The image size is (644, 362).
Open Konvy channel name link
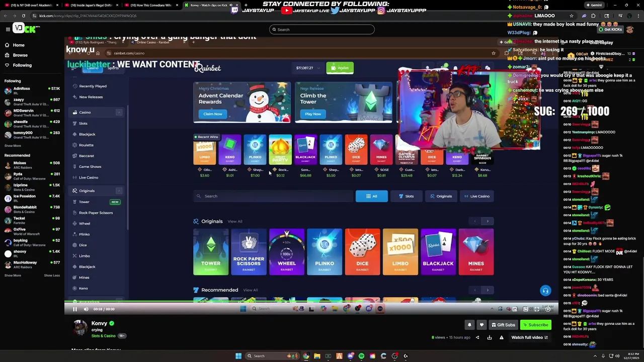[x=99, y=323]
